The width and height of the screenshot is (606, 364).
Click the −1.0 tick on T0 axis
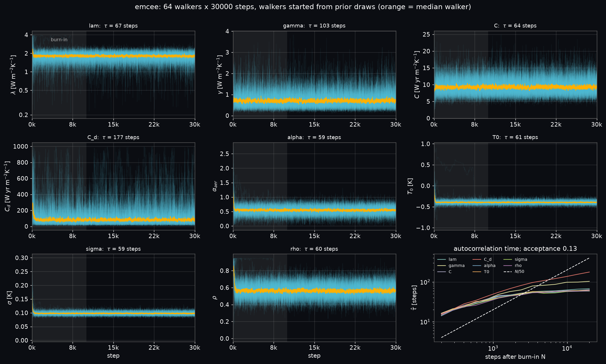pyautogui.click(x=423, y=228)
